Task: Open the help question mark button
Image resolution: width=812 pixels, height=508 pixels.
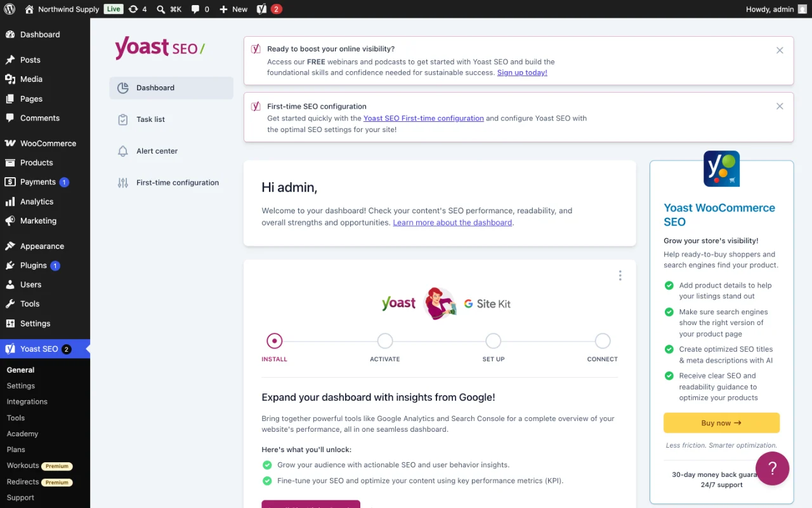Action: pos(772,469)
